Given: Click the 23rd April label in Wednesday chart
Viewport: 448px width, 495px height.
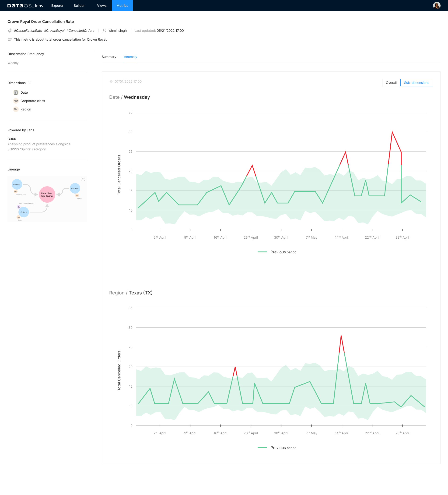Looking at the screenshot, I should pyautogui.click(x=251, y=237).
